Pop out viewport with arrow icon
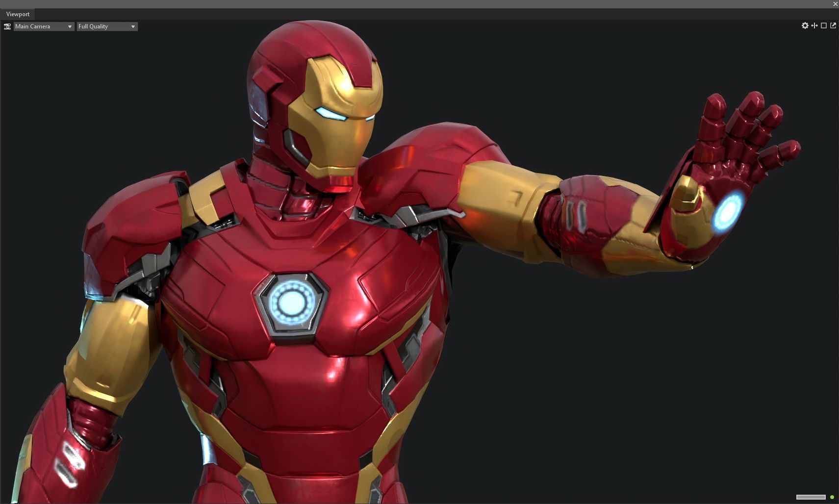839x504 pixels. coord(833,25)
